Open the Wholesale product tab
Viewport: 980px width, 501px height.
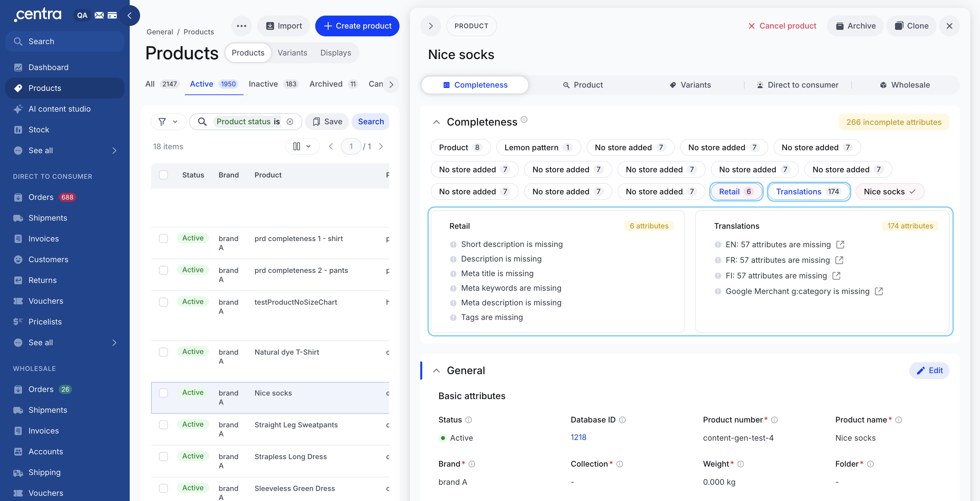[905, 85]
